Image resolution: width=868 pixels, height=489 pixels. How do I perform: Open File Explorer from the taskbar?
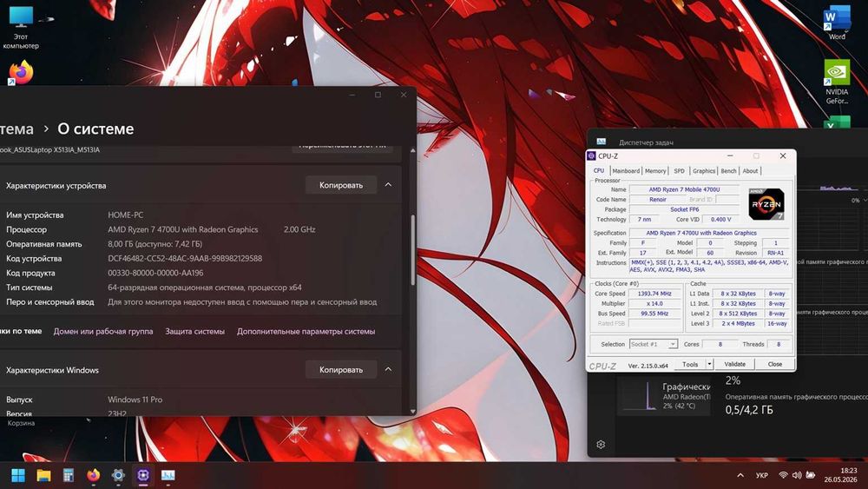coord(43,475)
